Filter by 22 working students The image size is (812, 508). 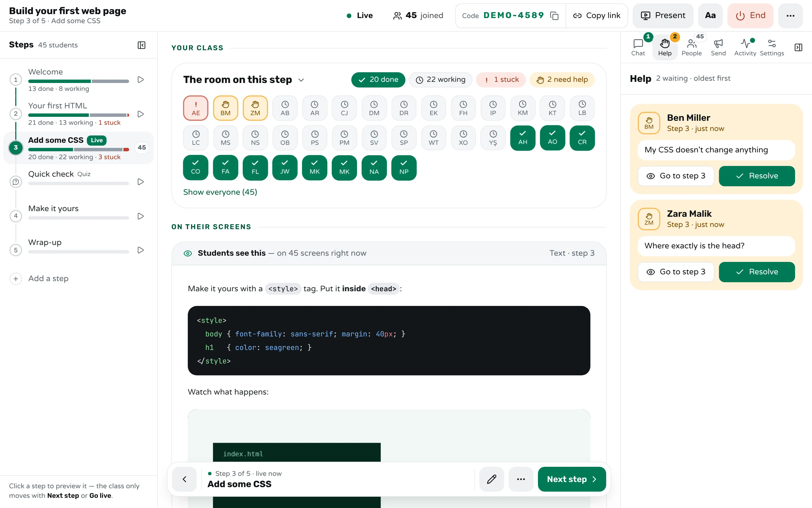pyautogui.click(x=440, y=80)
